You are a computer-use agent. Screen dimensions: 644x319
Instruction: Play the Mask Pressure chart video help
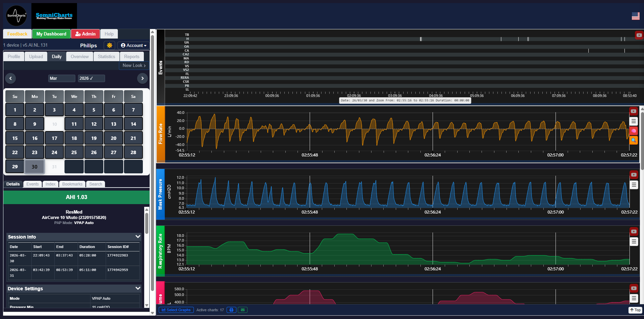click(x=634, y=175)
